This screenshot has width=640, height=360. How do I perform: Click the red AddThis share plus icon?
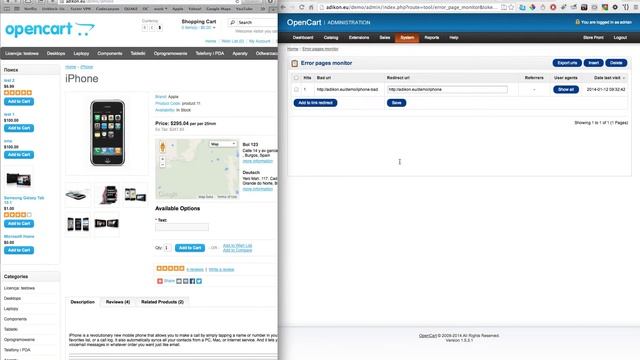point(160,281)
